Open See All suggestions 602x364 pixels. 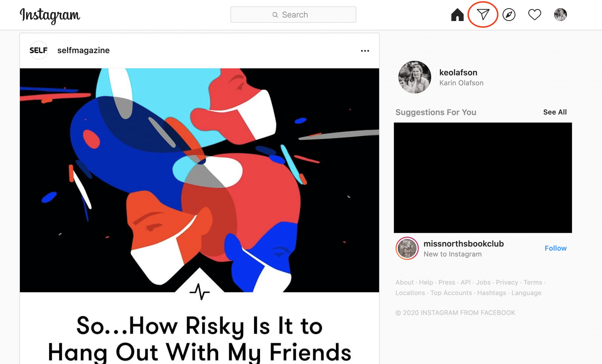pyautogui.click(x=555, y=112)
